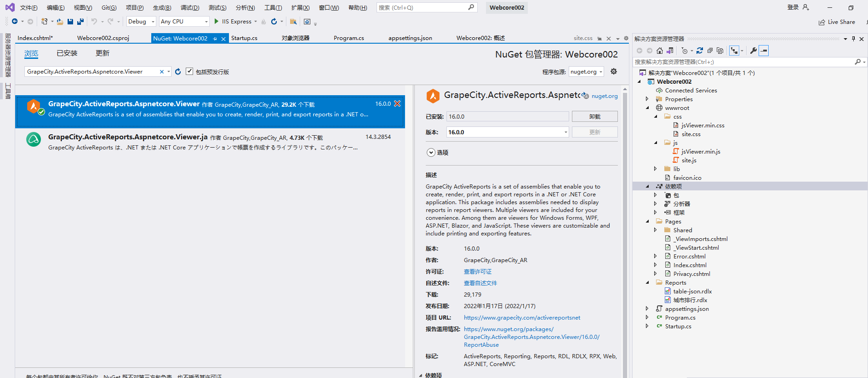Screen dimensions: 868x378
Task: Expand the options section chevron
Action: pyautogui.click(x=431, y=153)
